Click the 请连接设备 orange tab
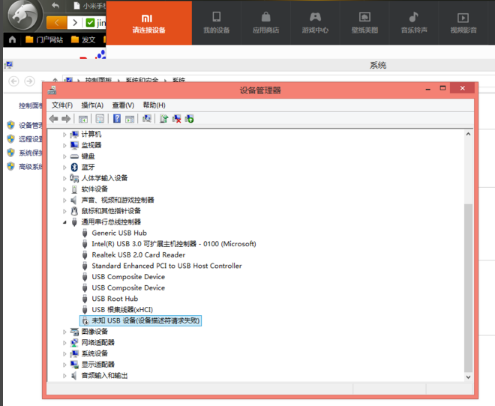The height and width of the screenshot is (406, 495). point(149,23)
